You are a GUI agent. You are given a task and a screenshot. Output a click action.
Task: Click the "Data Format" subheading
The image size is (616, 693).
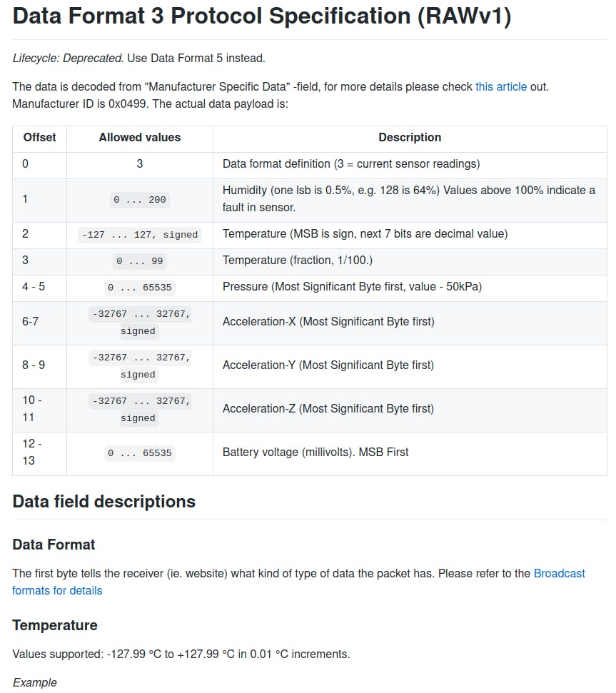click(54, 545)
